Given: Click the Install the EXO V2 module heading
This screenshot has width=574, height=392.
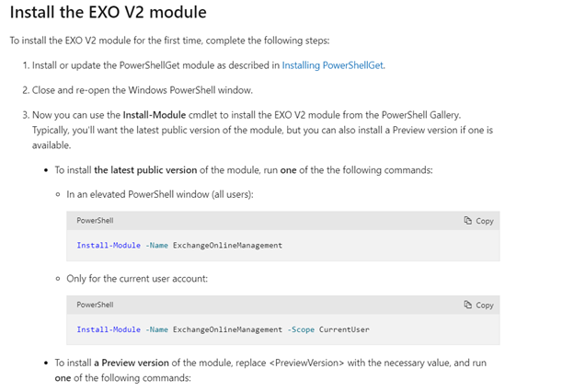Looking at the screenshot, I should click(109, 12).
